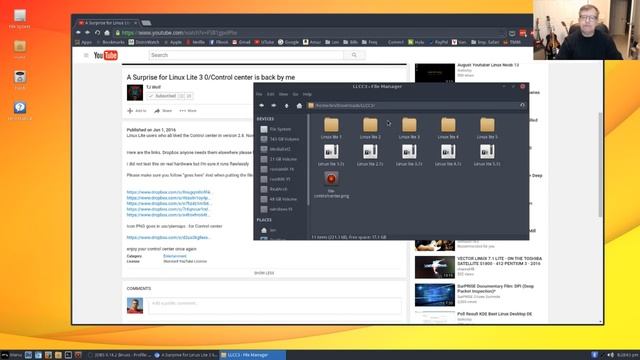This screenshot has height=360, width=640.
Task: Open home folder under Places sidebar
Action: (x=269, y=230)
